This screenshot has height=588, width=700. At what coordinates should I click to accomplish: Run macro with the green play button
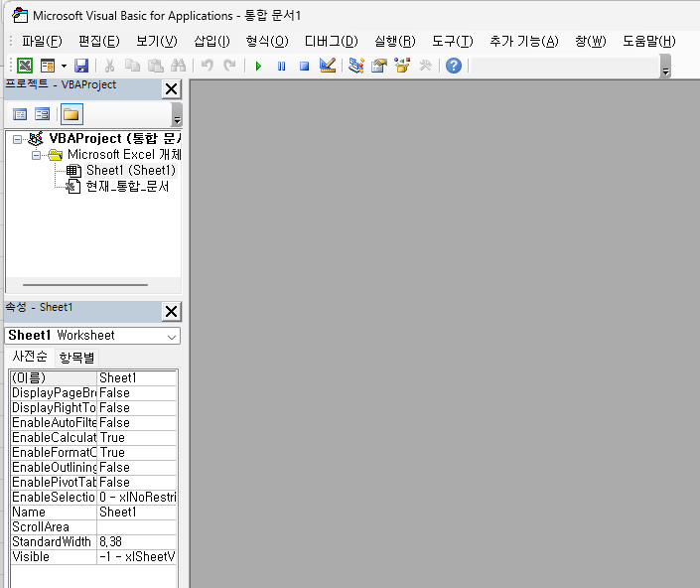pos(258,67)
